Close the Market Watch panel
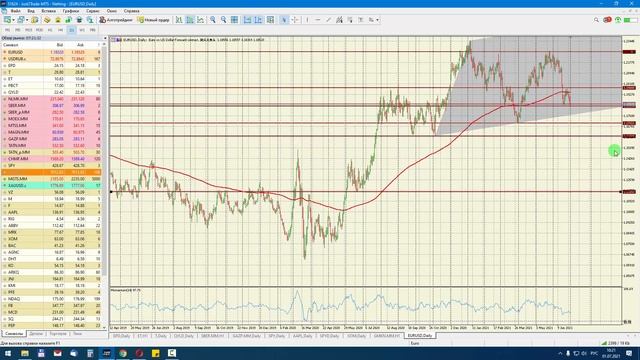The image size is (640, 360). point(105,38)
